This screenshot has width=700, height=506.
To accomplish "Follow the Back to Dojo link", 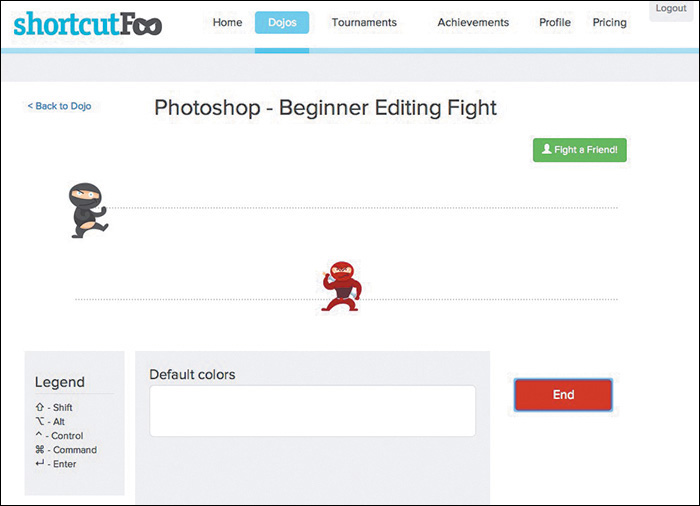I will [59, 106].
